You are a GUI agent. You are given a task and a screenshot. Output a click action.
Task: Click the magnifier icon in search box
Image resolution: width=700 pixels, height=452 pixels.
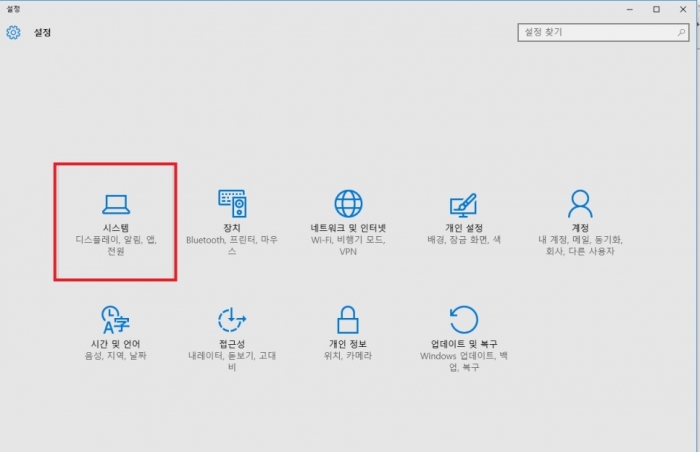coord(681,32)
